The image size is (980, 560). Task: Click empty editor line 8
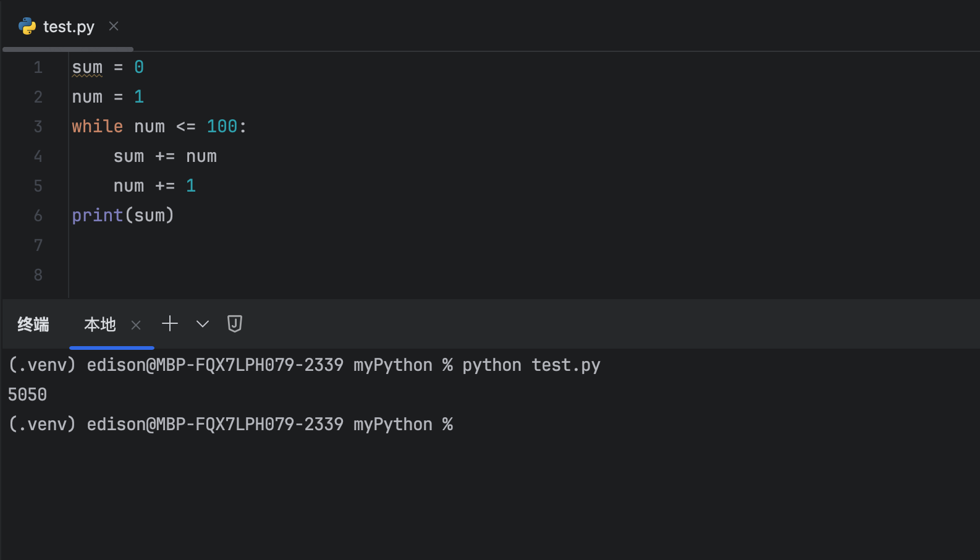coord(247,275)
